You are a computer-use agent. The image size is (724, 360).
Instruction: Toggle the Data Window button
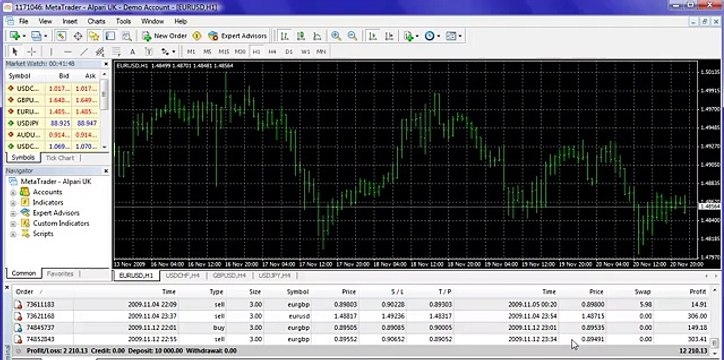[78, 36]
